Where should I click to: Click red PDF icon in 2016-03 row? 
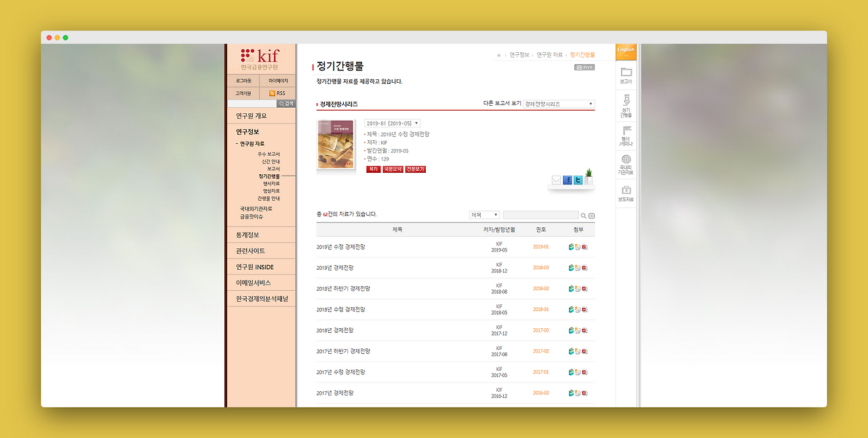tap(585, 393)
